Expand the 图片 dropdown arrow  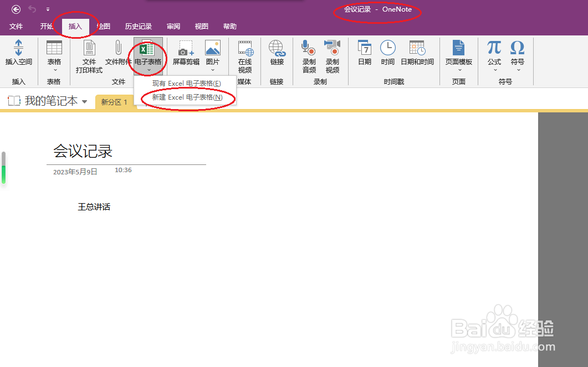point(213,70)
